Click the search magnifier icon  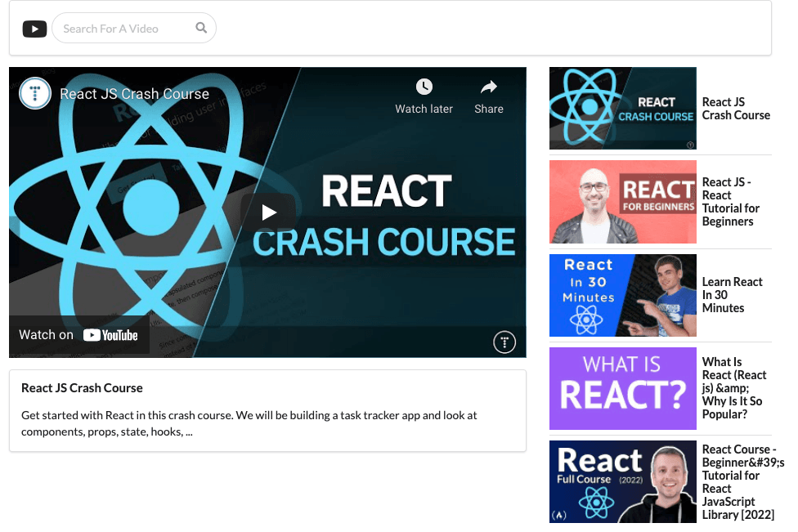201,28
